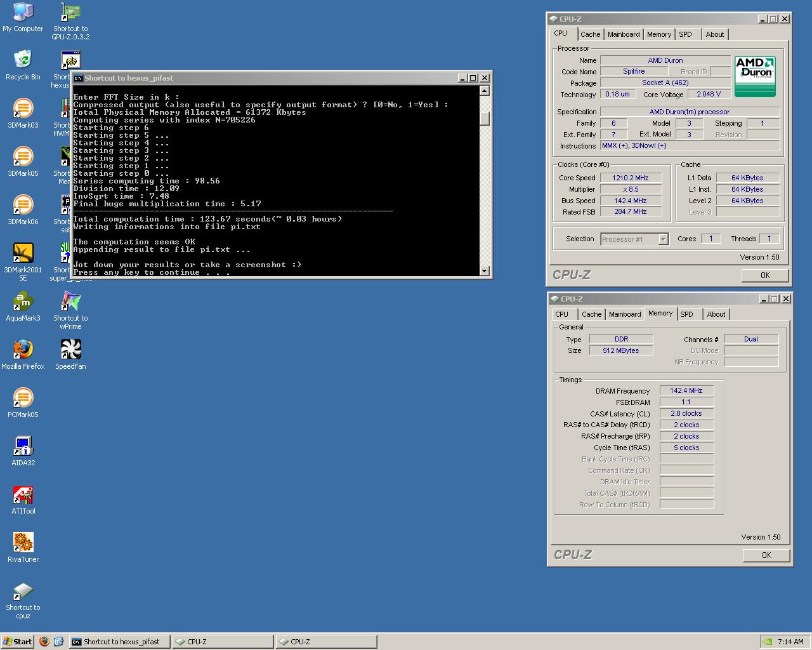Screen dimensions: 812x650
Task: Click the system clock showing 7:14 AM
Action: pyautogui.click(x=790, y=642)
